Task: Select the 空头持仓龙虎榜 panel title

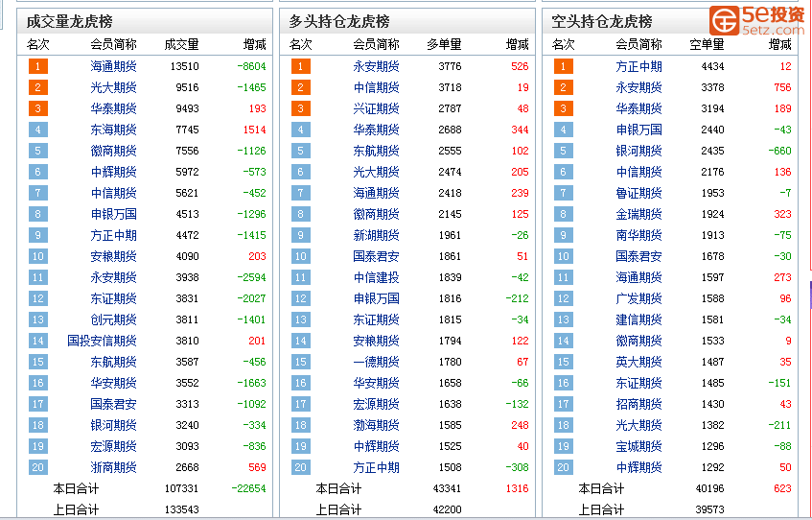Action: (602, 22)
